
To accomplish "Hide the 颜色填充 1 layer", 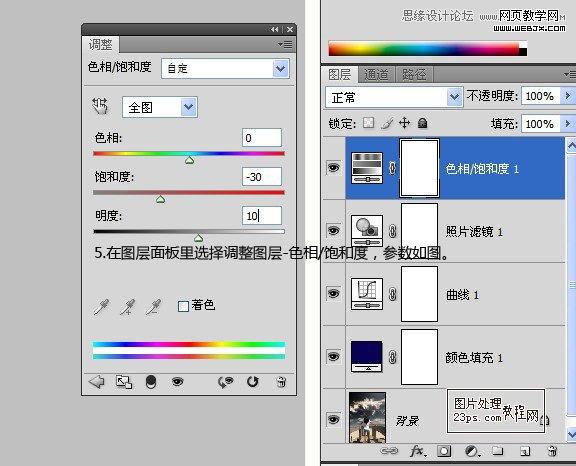I will pyautogui.click(x=334, y=357).
